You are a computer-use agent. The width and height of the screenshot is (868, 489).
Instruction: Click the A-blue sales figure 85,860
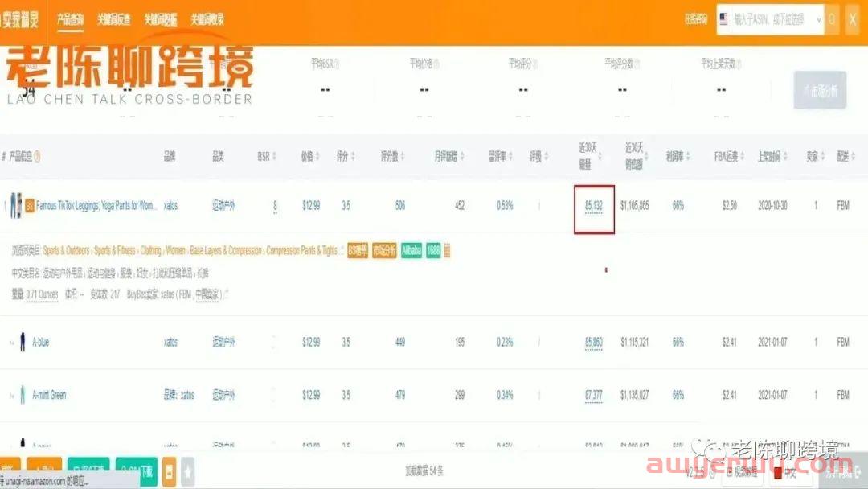593,343
